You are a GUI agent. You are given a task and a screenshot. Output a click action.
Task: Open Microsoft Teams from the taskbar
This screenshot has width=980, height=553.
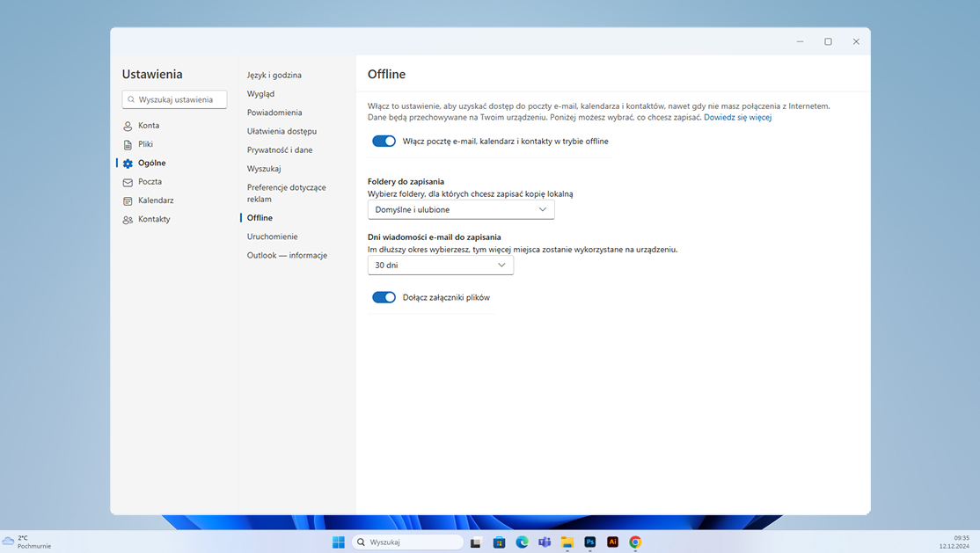coord(545,542)
